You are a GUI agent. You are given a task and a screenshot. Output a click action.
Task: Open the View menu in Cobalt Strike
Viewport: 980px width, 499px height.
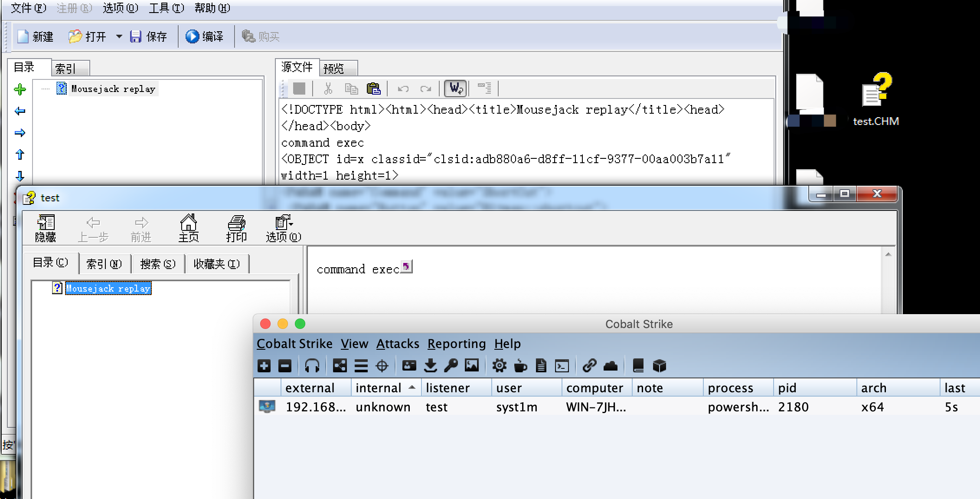[354, 344]
